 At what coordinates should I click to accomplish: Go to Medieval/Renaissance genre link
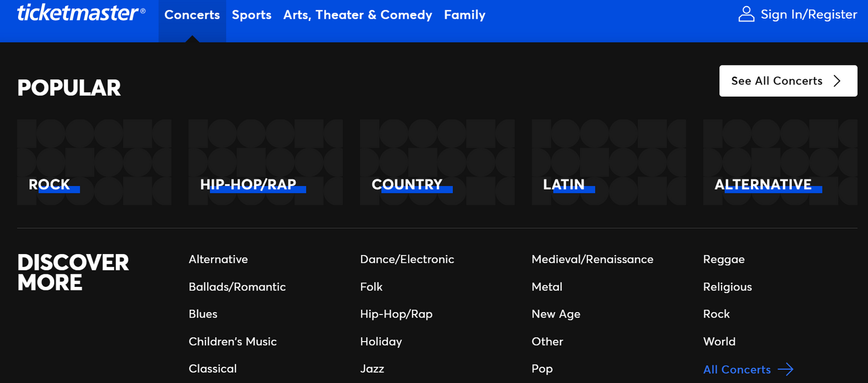point(592,259)
